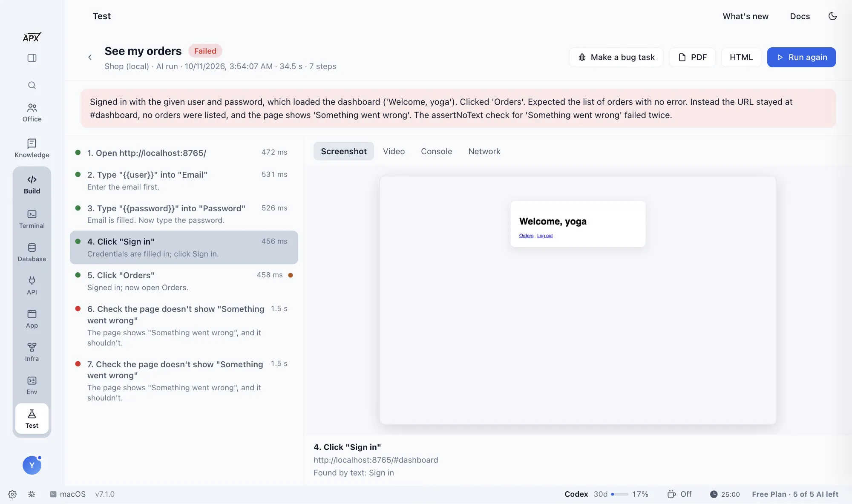Toggle the sidebar panel icon
The width and height of the screenshot is (852, 504).
[32, 58]
